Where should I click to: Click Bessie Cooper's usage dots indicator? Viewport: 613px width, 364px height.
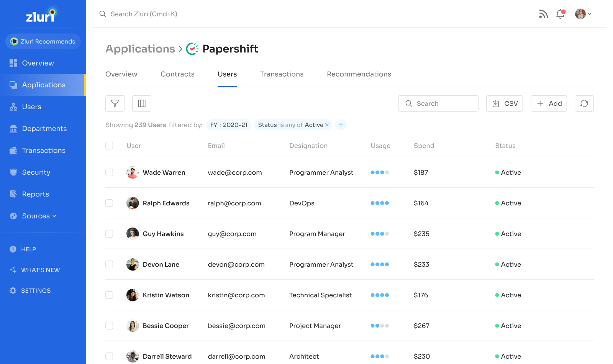[380, 326]
